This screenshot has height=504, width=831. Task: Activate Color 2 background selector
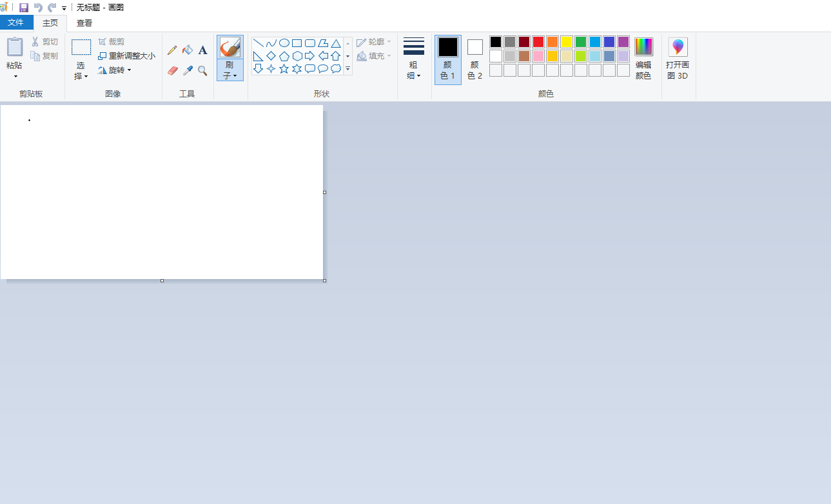click(x=474, y=59)
